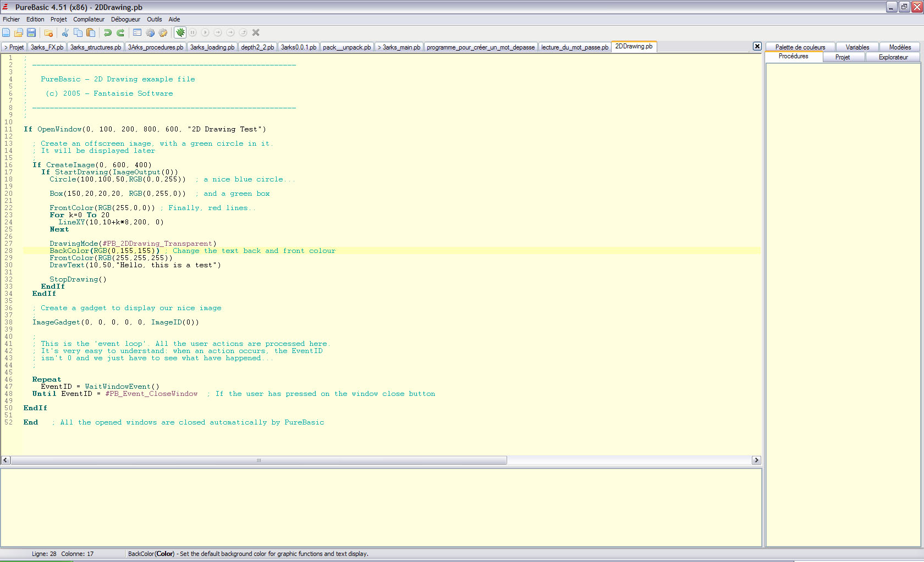The height and width of the screenshot is (562, 924).
Task: Click 'CreateImage' on line 16
Action: [x=70, y=165]
